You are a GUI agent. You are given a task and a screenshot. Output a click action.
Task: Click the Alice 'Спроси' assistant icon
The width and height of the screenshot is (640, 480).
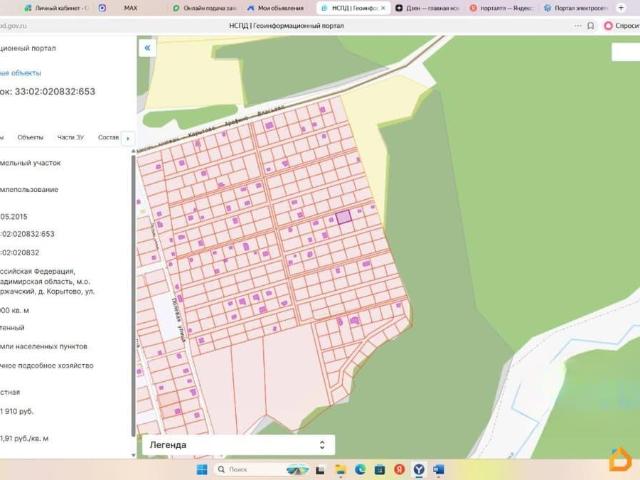[x=608, y=26]
